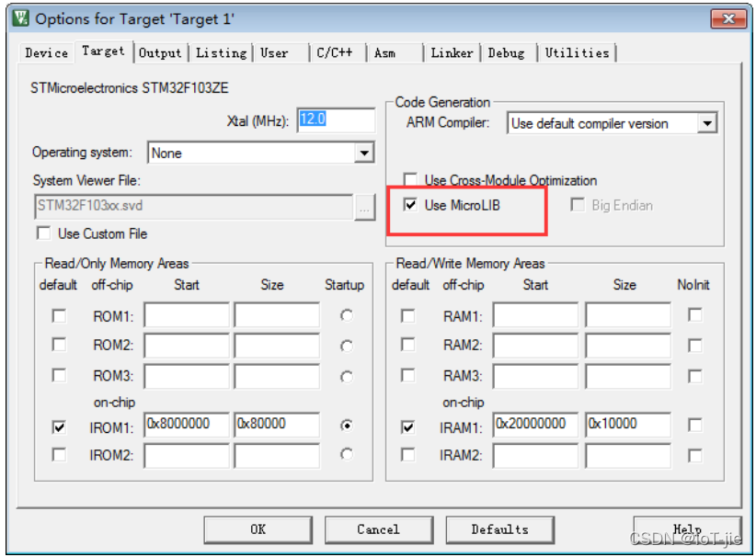Image resolution: width=756 pixels, height=557 pixels.
Task: Confirm settings with the OK button
Action: click(258, 529)
